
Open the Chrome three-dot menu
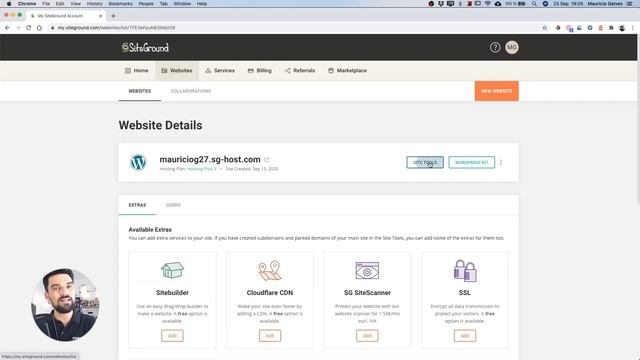tap(633, 28)
